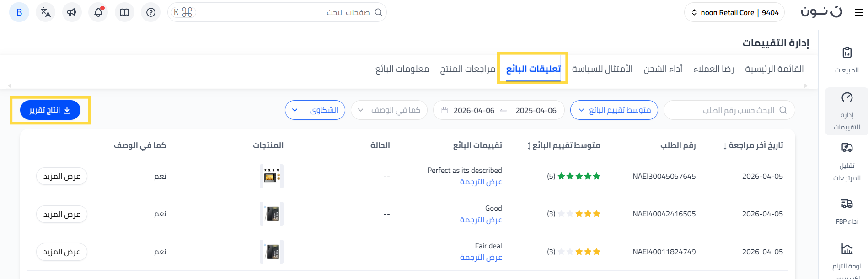The width and height of the screenshot is (868, 279).
Task: Open the announcements megaphone icon
Action: pyautogui.click(x=72, y=12)
